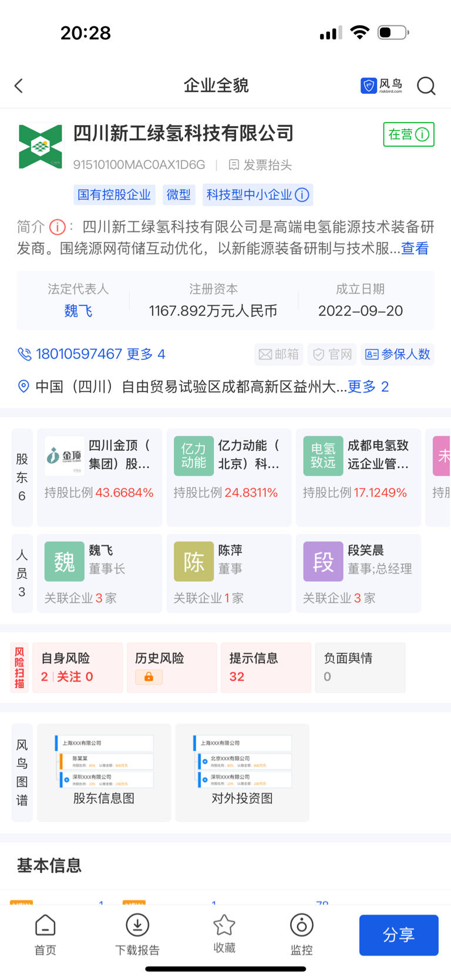451x980 pixels.
Task: Tap the 亿力动能 shareholder avatar
Action: pos(193,456)
